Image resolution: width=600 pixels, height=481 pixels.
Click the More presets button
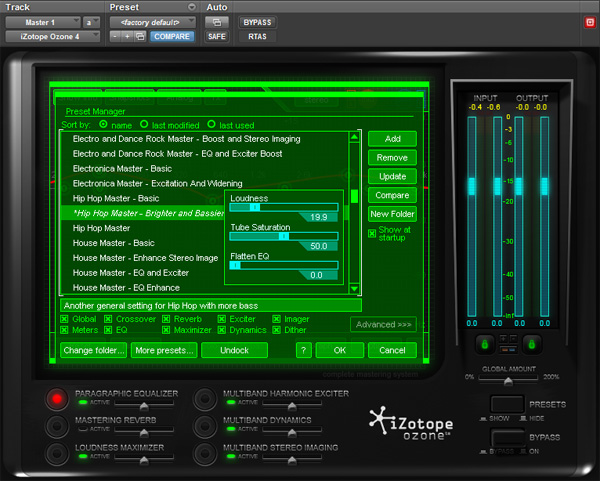click(164, 350)
